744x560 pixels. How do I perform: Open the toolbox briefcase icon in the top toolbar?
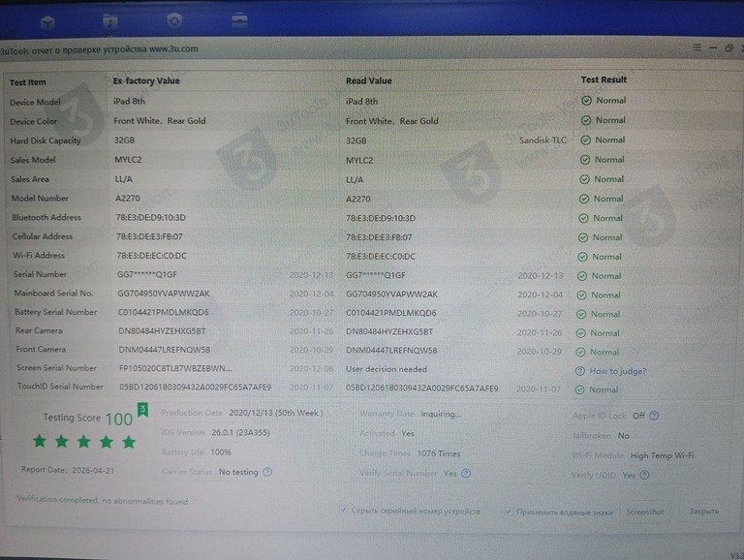pyautogui.click(x=239, y=21)
